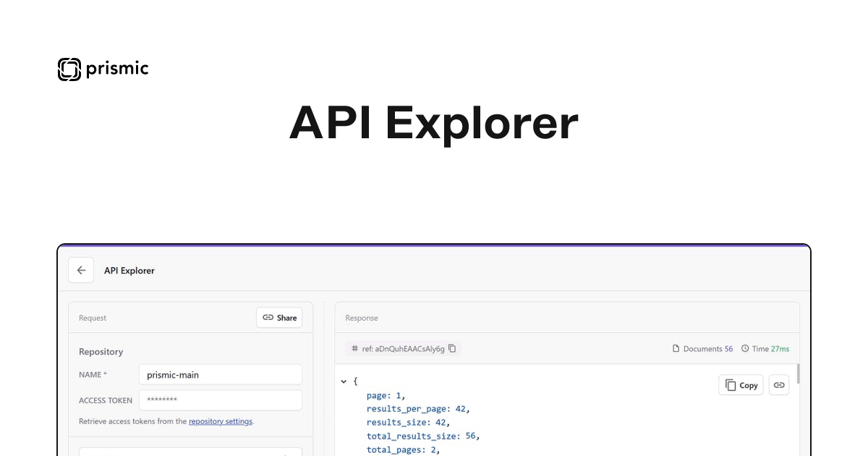
Task: Select the total_results_size line in response
Action: point(422,436)
